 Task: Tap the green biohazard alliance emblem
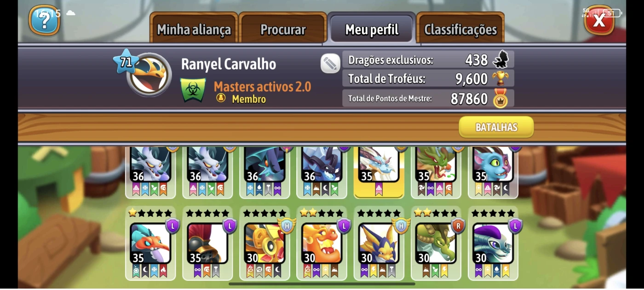(x=193, y=90)
